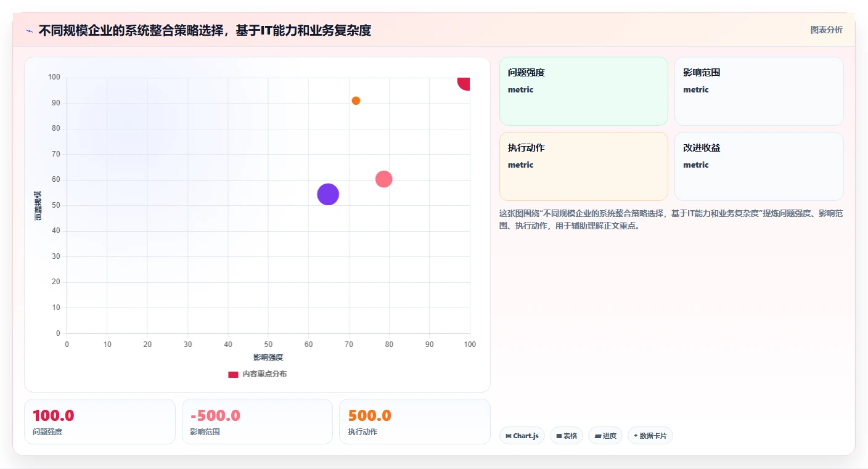Click the x-axis tick label 50

pyautogui.click(x=268, y=345)
